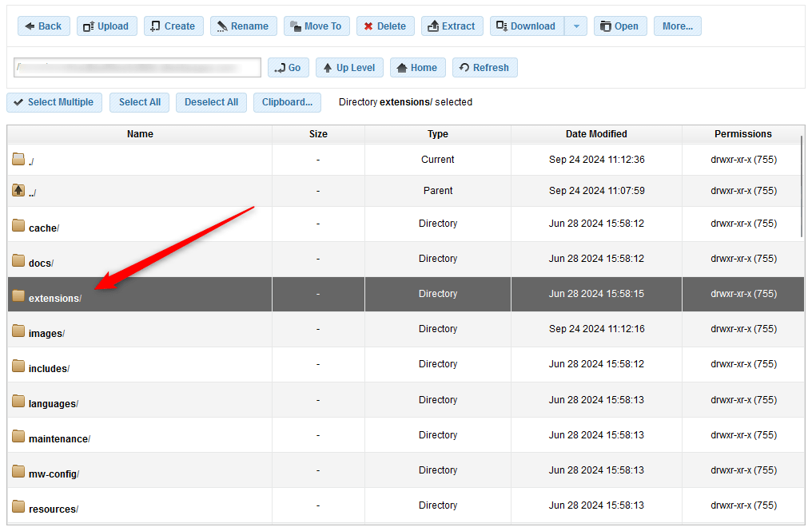Click Deselect All to clear selection

(x=211, y=102)
